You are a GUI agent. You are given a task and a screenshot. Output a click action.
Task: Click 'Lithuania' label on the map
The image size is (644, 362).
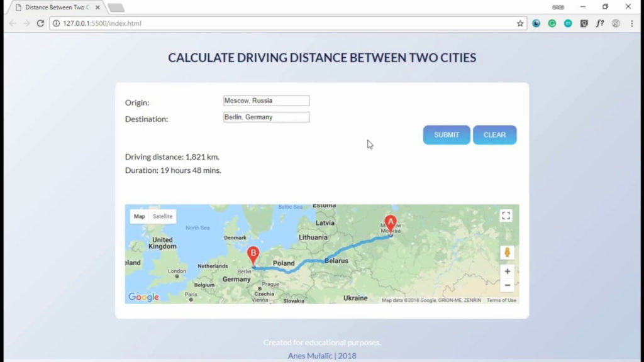click(313, 237)
